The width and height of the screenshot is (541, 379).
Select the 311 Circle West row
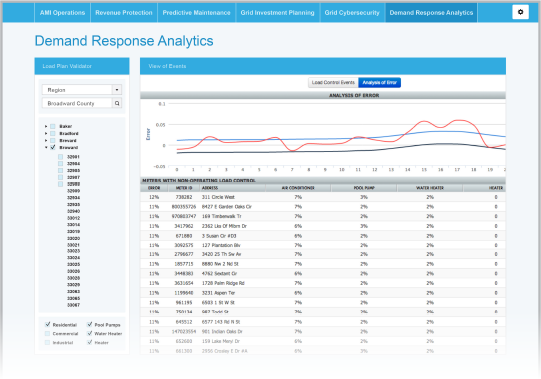pos(323,197)
